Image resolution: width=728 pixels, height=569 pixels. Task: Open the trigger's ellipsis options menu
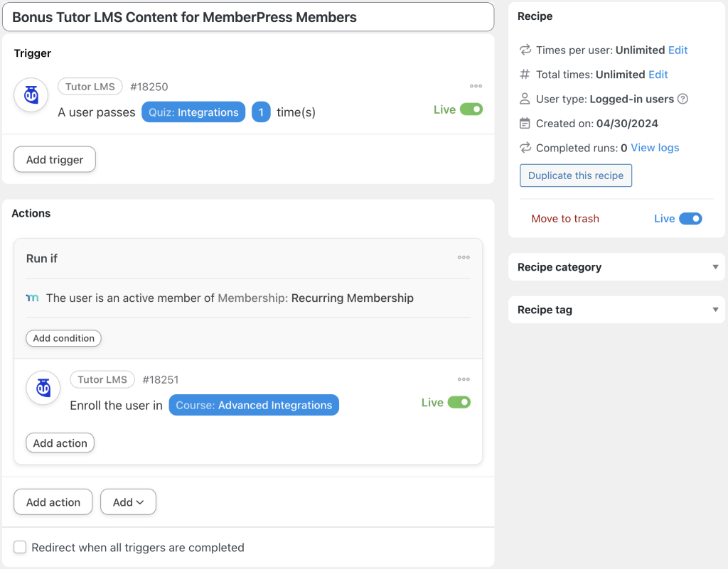476,86
